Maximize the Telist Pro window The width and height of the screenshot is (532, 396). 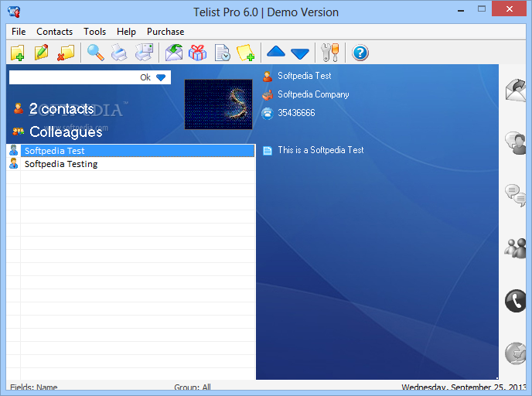(482, 9)
